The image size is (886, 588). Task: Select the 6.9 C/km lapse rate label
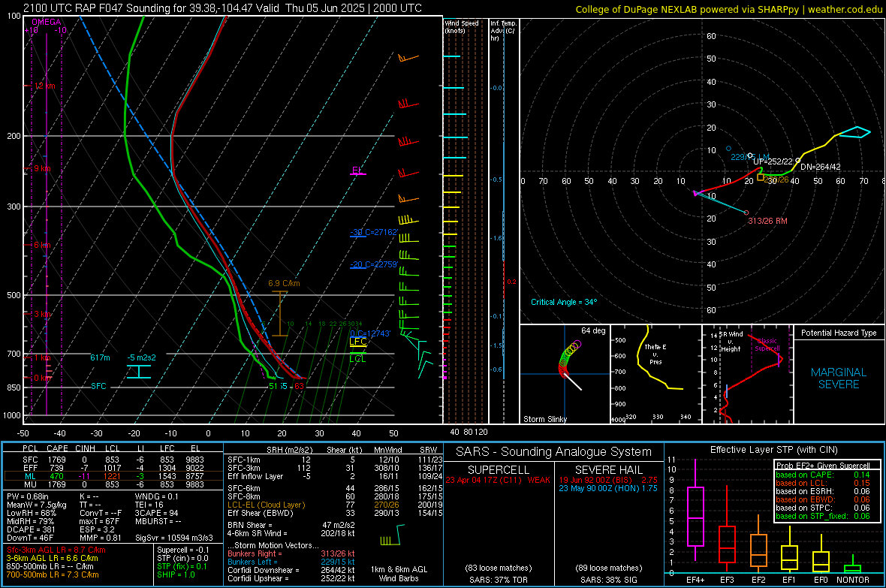point(285,283)
